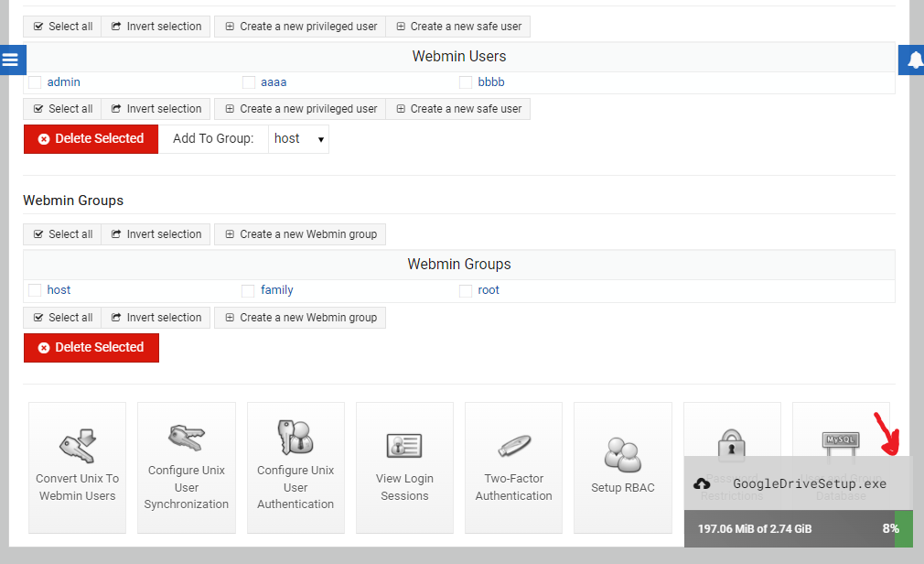Delete selected Webmin users

point(91,138)
